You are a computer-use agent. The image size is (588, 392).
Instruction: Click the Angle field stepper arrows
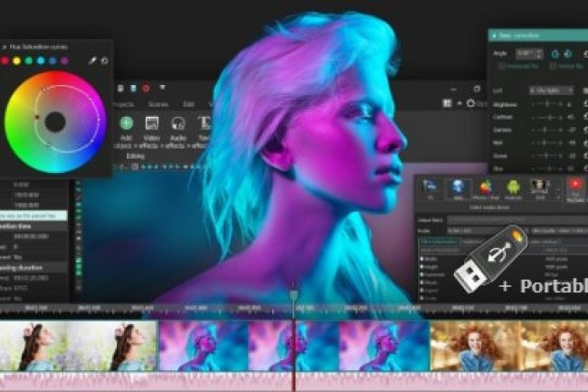(540, 53)
